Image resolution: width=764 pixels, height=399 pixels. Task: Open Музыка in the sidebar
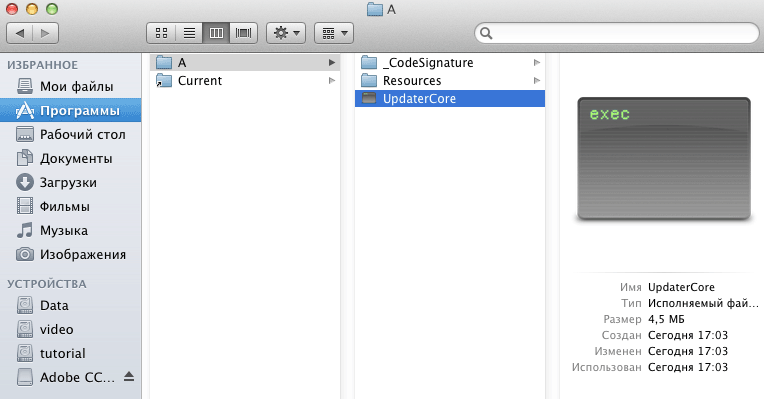[71, 230]
